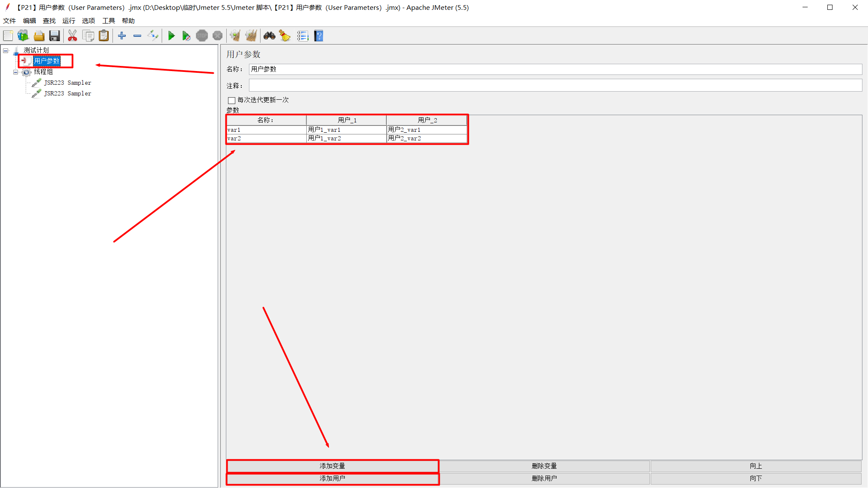Click Start no pauses icon

186,36
